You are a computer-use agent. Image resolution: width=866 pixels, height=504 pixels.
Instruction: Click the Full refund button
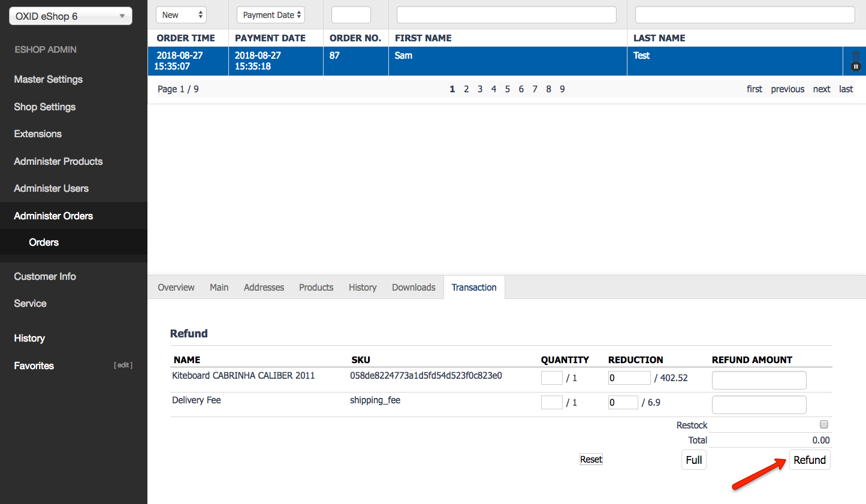(693, 460)
